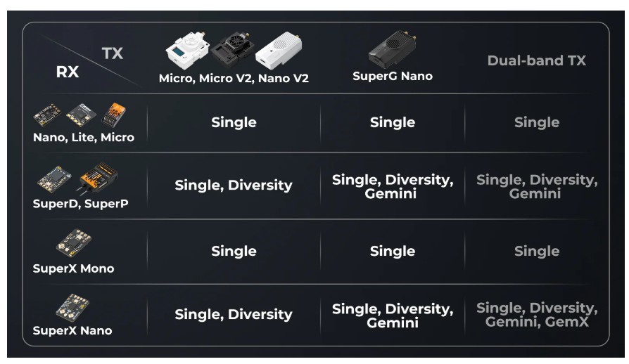The image size is (629, 364).
Task: Click the orange SuperP receiver image
Action: click(99, 178)
